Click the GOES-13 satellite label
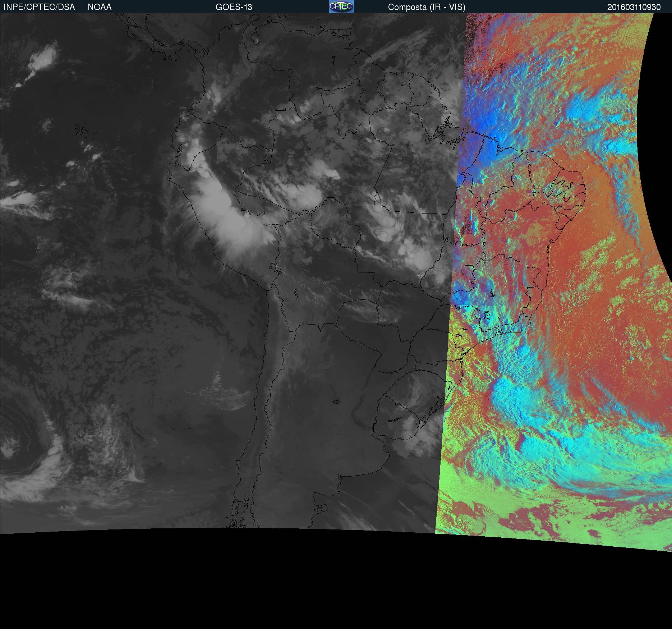This screenshot has height=629, width=672. (234, 7)
